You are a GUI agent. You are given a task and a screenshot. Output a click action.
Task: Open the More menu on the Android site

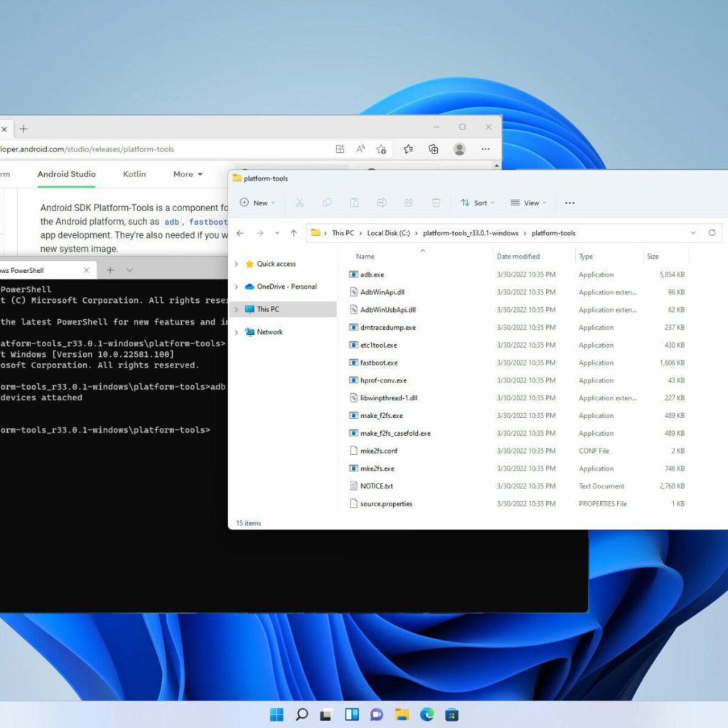[x=186, y=174]
